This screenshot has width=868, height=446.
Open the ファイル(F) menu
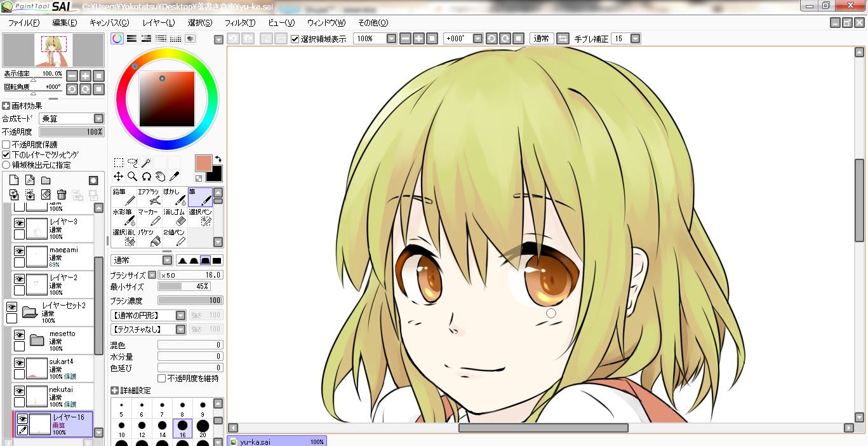pos(23,23)
